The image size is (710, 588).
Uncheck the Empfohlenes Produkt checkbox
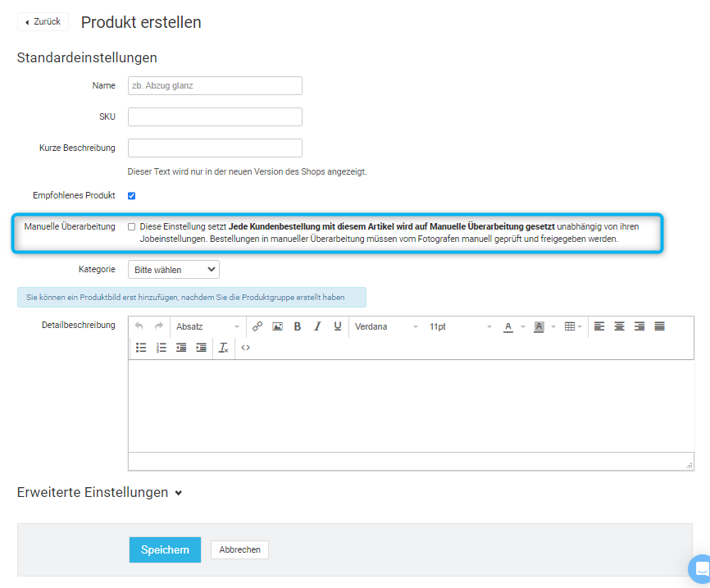tap(132, 196)
